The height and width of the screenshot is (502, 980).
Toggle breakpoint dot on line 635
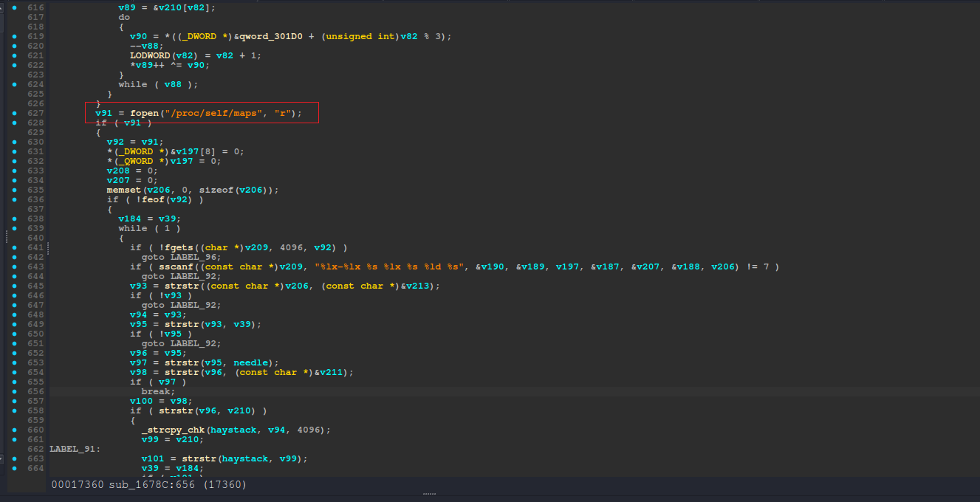click(x=16, y=190)
